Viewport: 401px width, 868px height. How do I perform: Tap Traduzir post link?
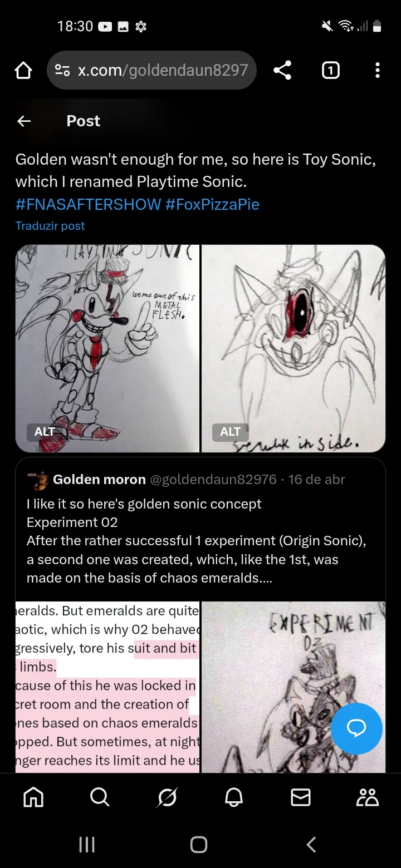pos(50,226)
